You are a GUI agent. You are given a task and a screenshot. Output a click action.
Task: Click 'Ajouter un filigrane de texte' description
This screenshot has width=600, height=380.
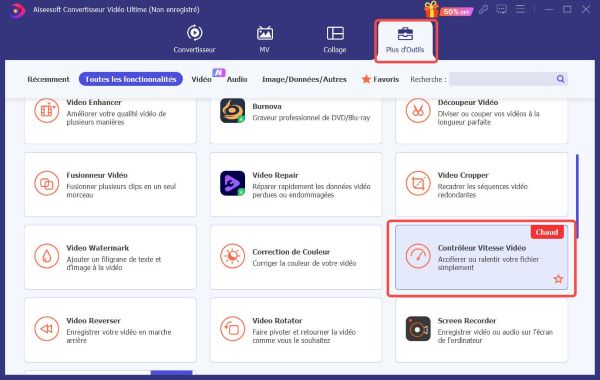(x=114, y=263)
